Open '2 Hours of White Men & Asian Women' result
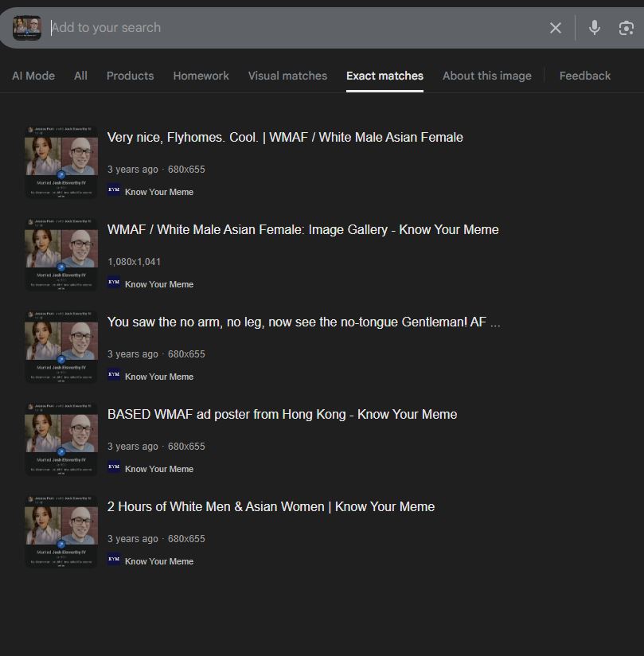This screenshot has height=656, width=644. click(271, 506)
